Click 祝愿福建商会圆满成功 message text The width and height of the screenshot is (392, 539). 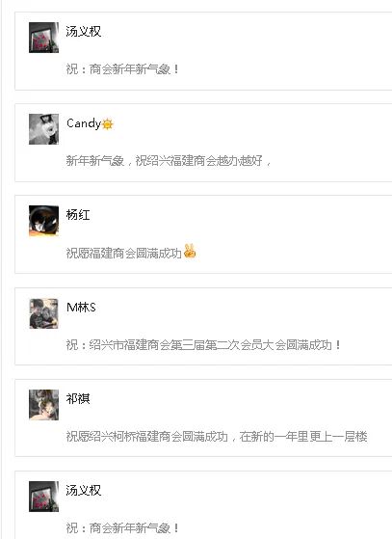tap(123, 253)
